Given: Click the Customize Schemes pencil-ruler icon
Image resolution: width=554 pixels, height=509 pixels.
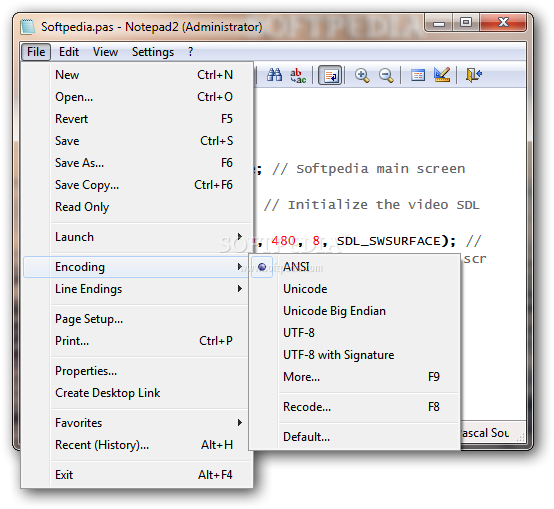Looking at the screenshot, I should tap(442, 75).
